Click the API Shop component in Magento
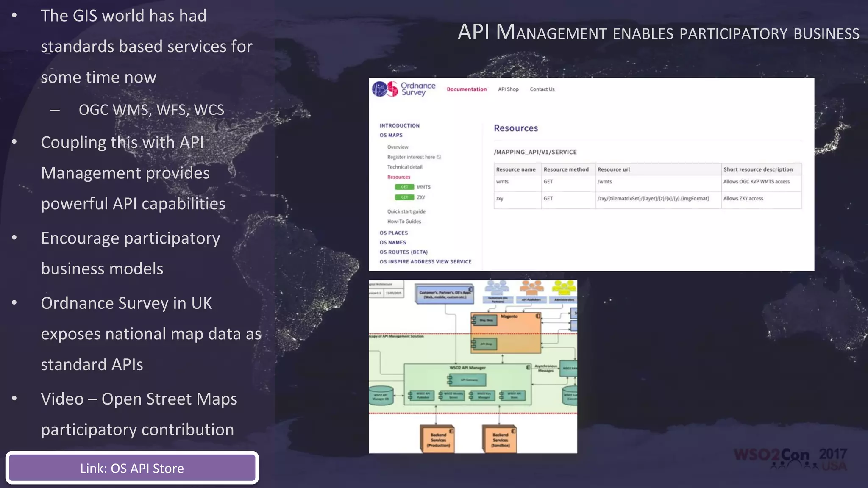The image size is (868, 488). (x=485, y=344)
